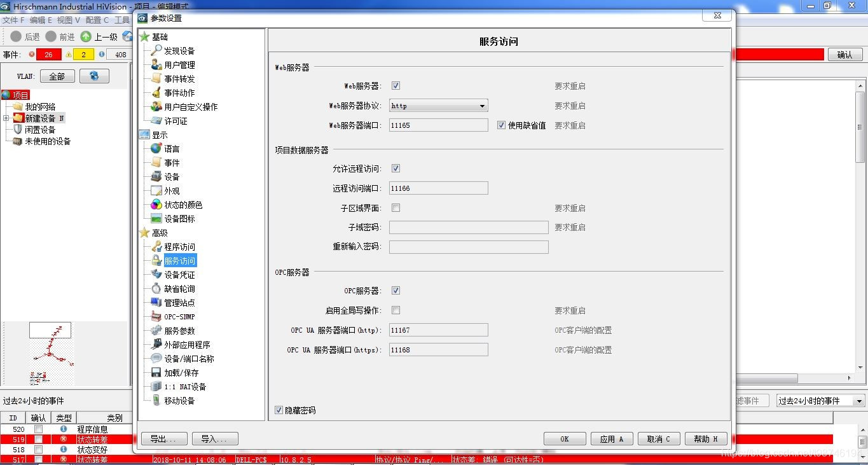This screenshot has width=868, height=465.
Task: Open 1:1 NAT设备 icon
Action: (156, 387)
